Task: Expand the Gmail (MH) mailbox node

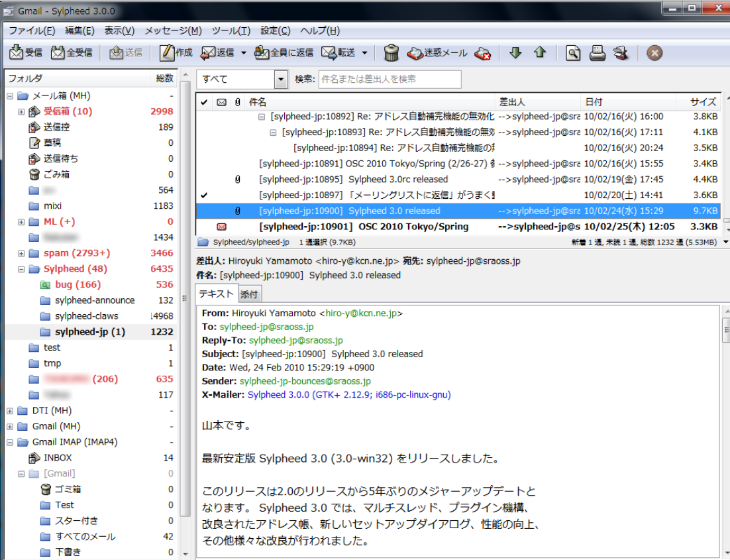Action: click(10, 427)
